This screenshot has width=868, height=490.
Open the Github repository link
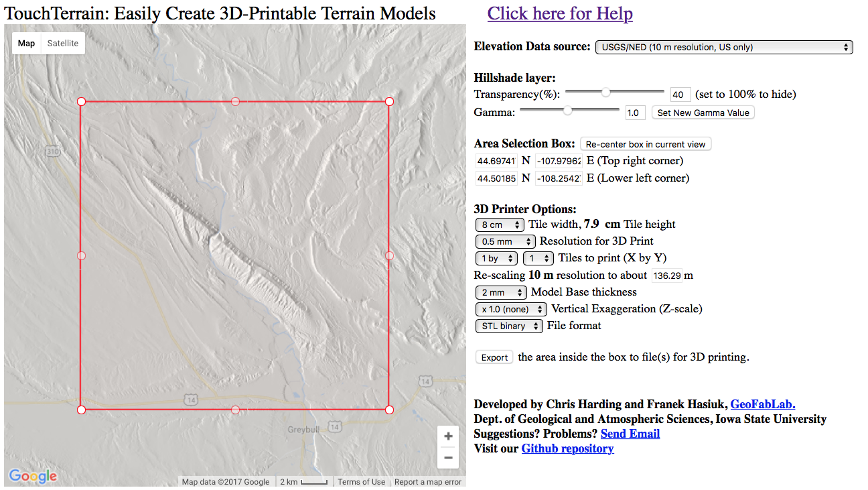567,448
